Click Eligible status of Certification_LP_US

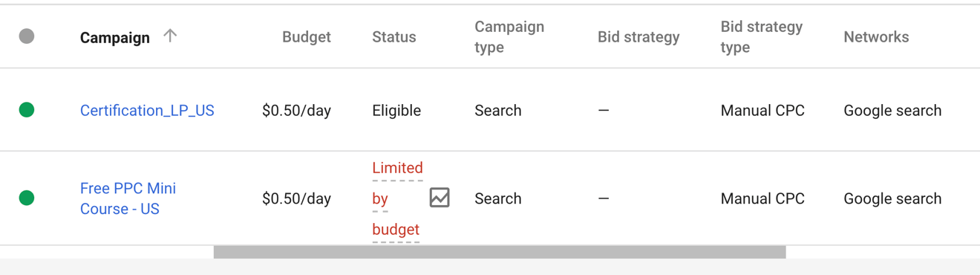(x=396, y=110)
